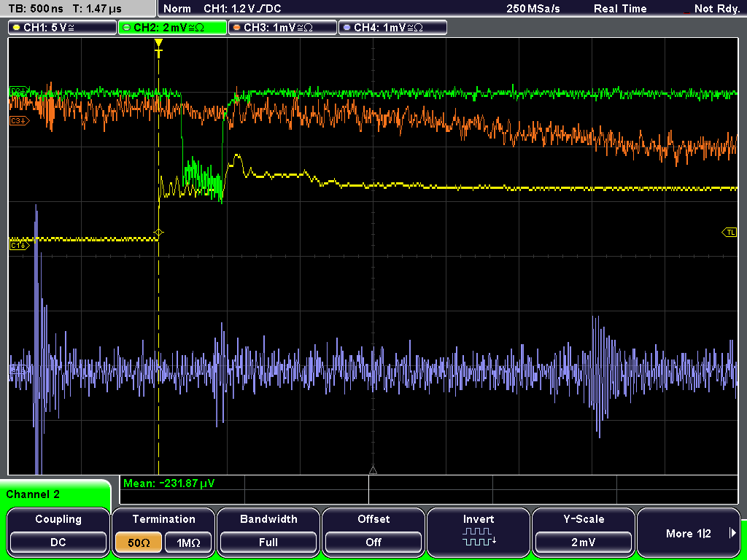The width and height of the screenshot is (747, 560).
Task: Click the Not Rdy. status indicator
Action: click(x=716, y=9)
